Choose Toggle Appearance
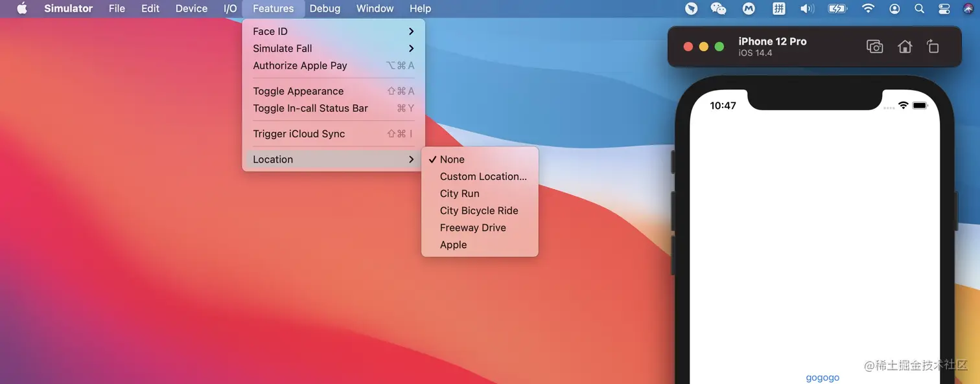Screen dimensions: 980x384 [x=333, y=91]
